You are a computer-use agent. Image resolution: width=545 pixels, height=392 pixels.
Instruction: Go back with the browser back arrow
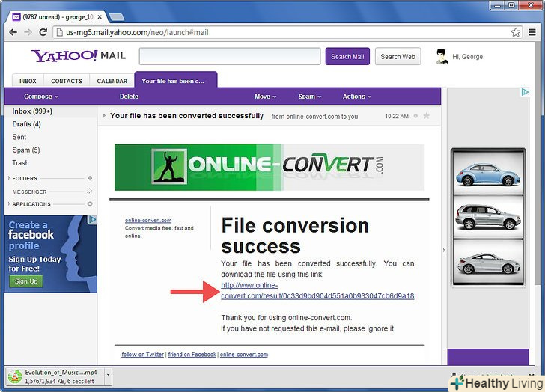pos(13,32)
